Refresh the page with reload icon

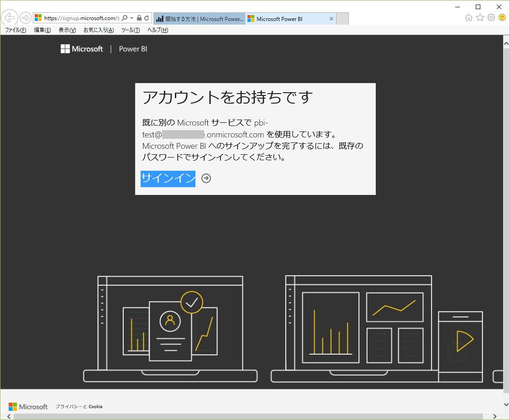click(x=147, y=18)
